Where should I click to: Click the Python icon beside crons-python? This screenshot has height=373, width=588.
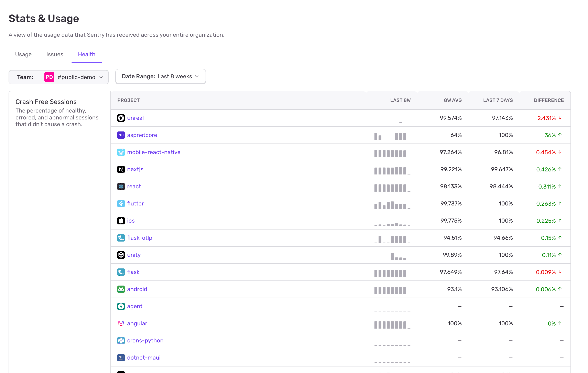pyautogui.click(x=121, y=340)
